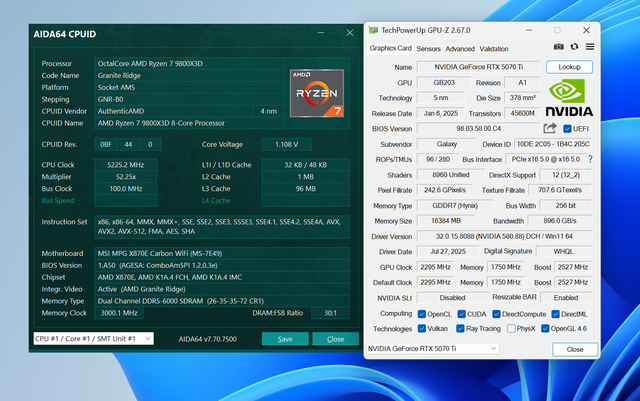Minimize the GPU-Z window
The image size is (640, 401).
[x=529, y=30]
